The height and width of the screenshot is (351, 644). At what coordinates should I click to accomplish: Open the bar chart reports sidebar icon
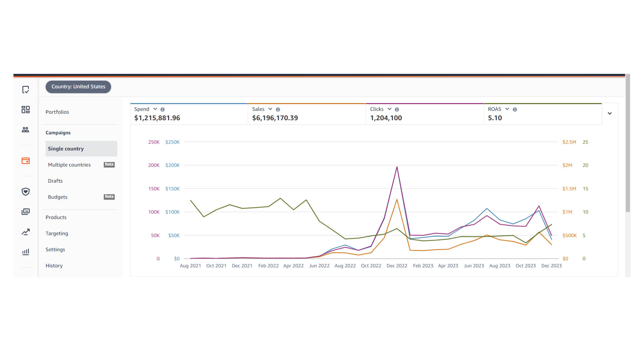(25, 252)
